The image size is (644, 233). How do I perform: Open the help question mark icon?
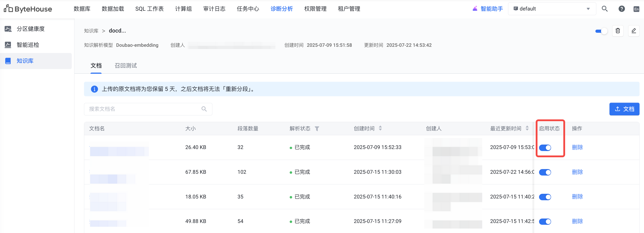[621, 9]
